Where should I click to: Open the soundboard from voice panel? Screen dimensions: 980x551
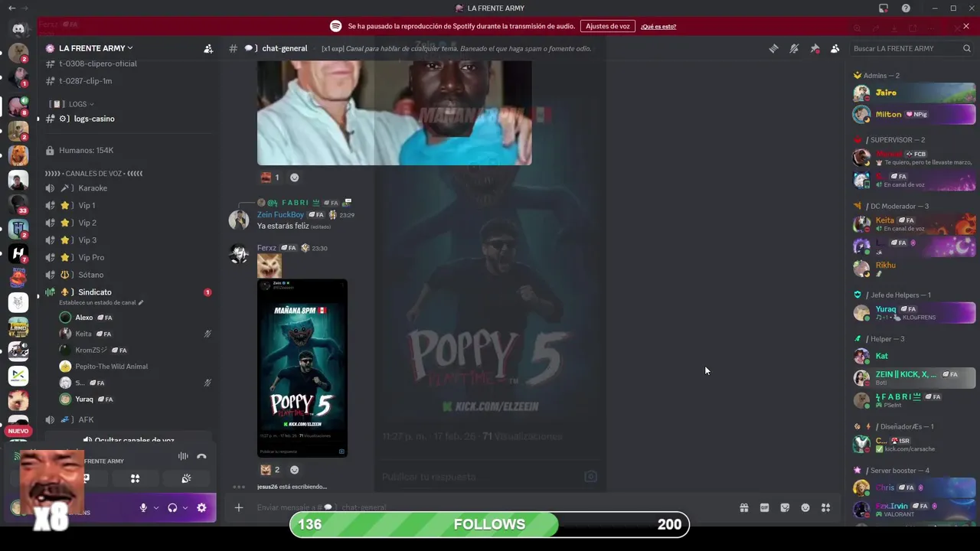pyautogui.click(x=186, y=478)
